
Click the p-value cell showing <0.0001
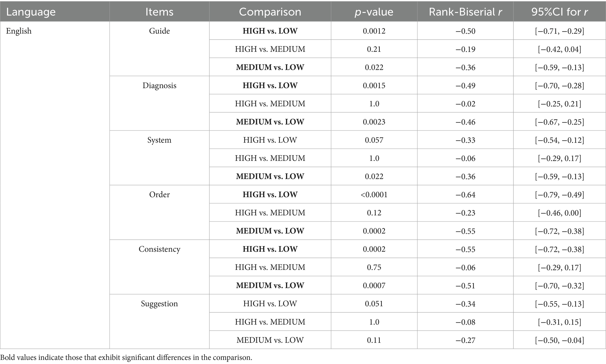click(374, 195)
